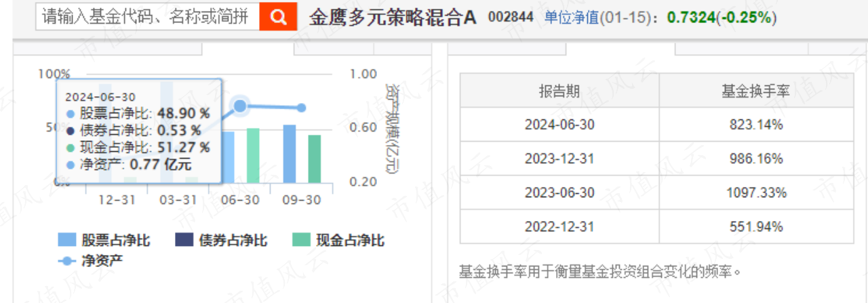Toggle the 股票占净比 legend series

coord(104,240)
